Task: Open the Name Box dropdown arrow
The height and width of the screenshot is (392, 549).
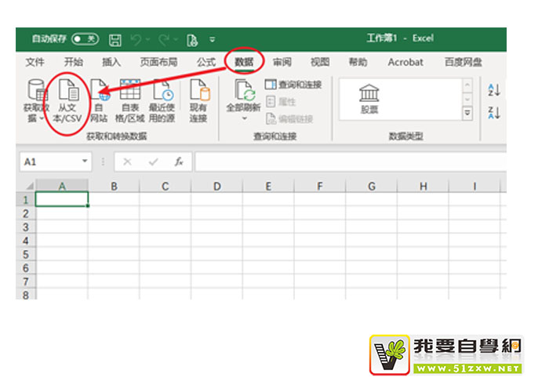Action: tap(85, 161)
